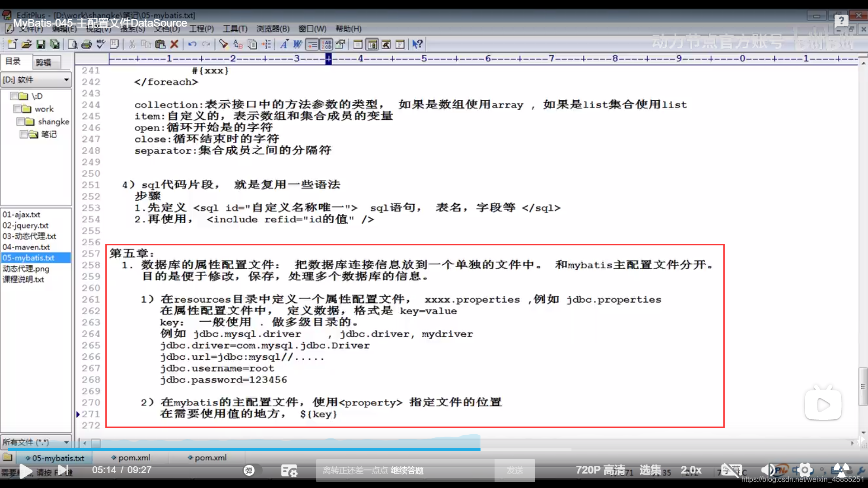868x488 pixels.
Task: Click the Cut scissors icon
Action: click(x=132, y=44)
